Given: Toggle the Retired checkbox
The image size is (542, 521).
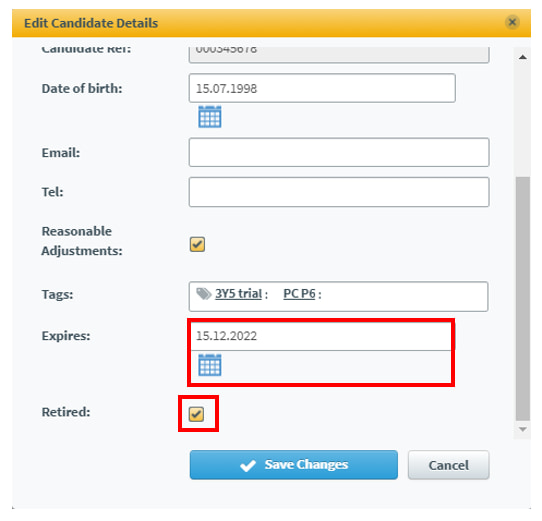Looking at the screenshot, I should pos(196,414).
